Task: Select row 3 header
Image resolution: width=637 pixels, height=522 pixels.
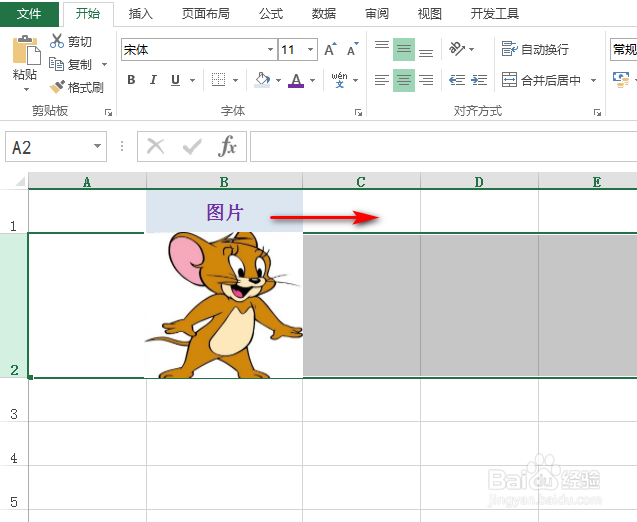Action: [x=14, y=400]
